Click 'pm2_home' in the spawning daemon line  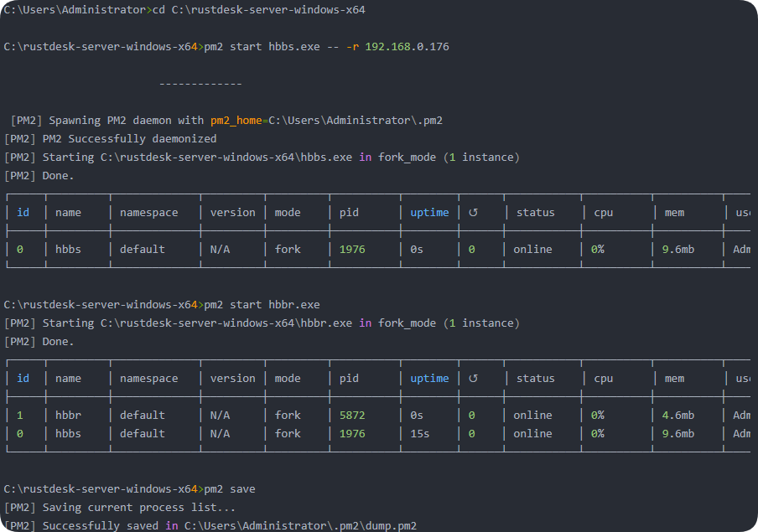(x=236, y=121)
